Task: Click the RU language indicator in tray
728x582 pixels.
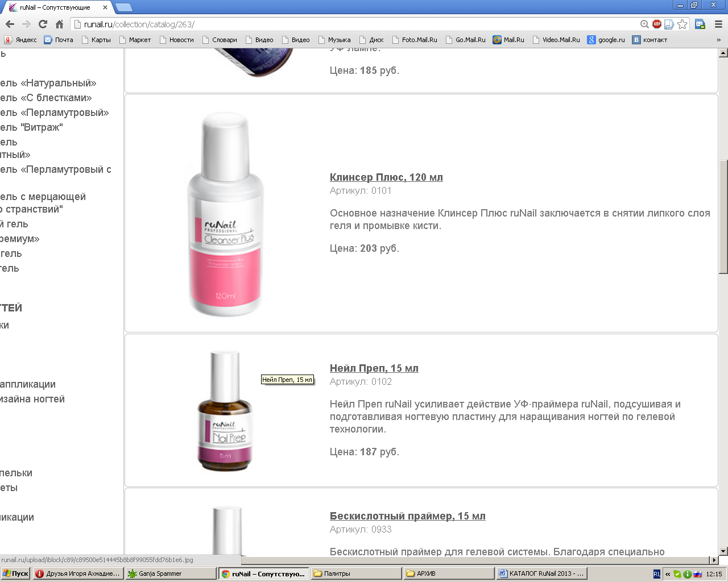Action: 657,574
